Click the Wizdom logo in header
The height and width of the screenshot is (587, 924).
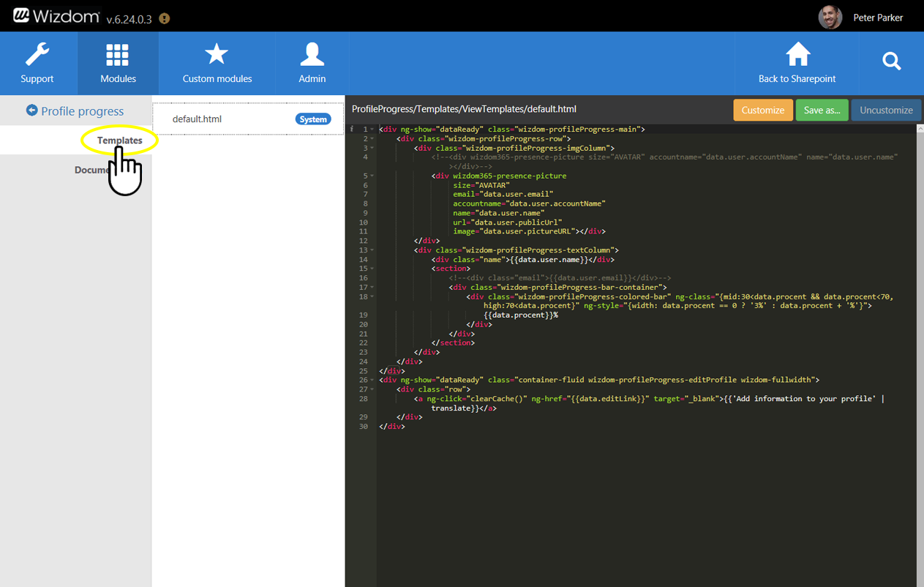coord(56,16)
